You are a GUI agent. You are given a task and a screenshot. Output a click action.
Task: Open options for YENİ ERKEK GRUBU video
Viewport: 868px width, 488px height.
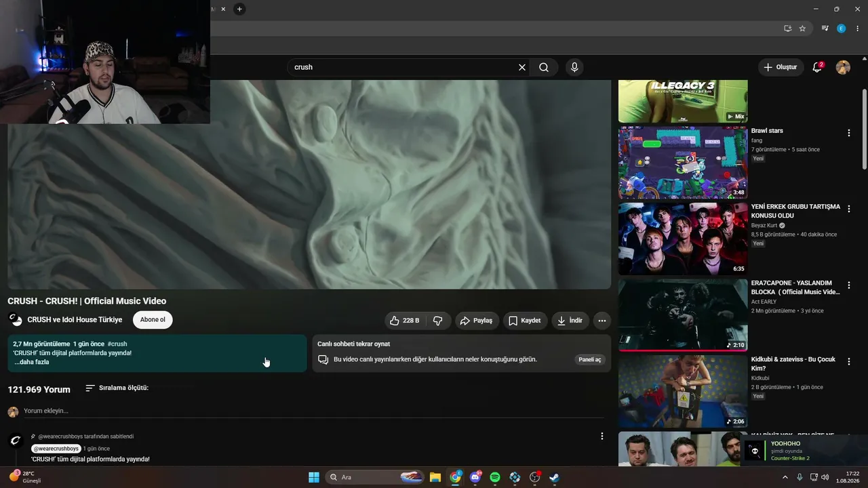coord(848,209)
